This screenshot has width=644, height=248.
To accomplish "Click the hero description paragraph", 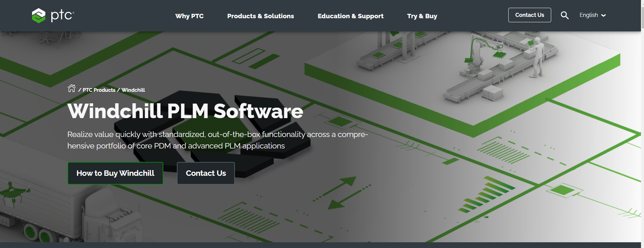I will [x=218, y=140].
